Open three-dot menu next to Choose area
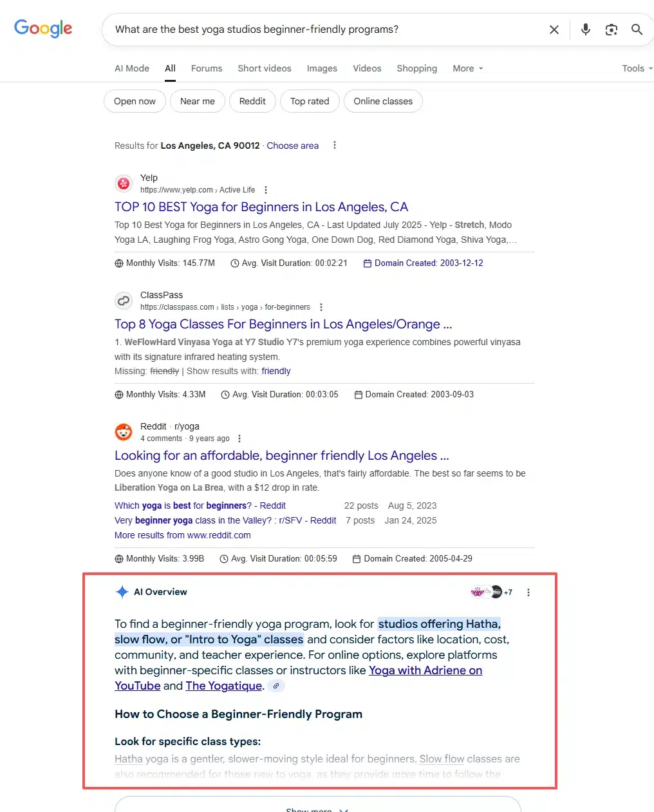The image size is (654, 812). pyautogui.click(x=335, y=146)
